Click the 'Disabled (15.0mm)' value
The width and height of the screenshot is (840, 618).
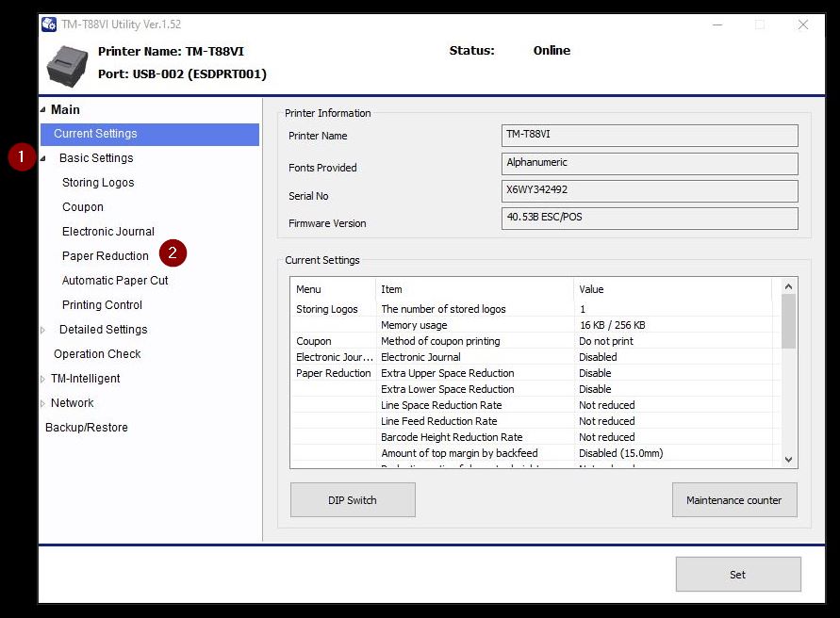[621, 453]
